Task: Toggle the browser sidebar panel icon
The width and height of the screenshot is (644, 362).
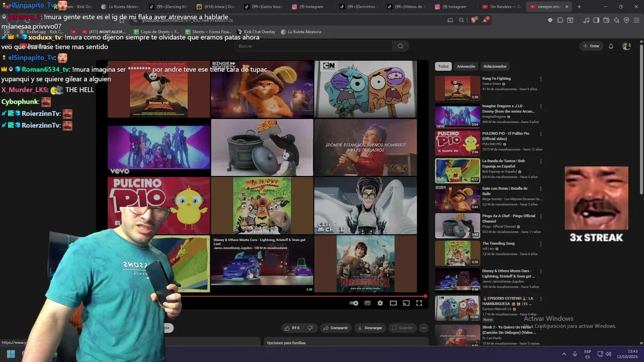Action: [596, 20]
